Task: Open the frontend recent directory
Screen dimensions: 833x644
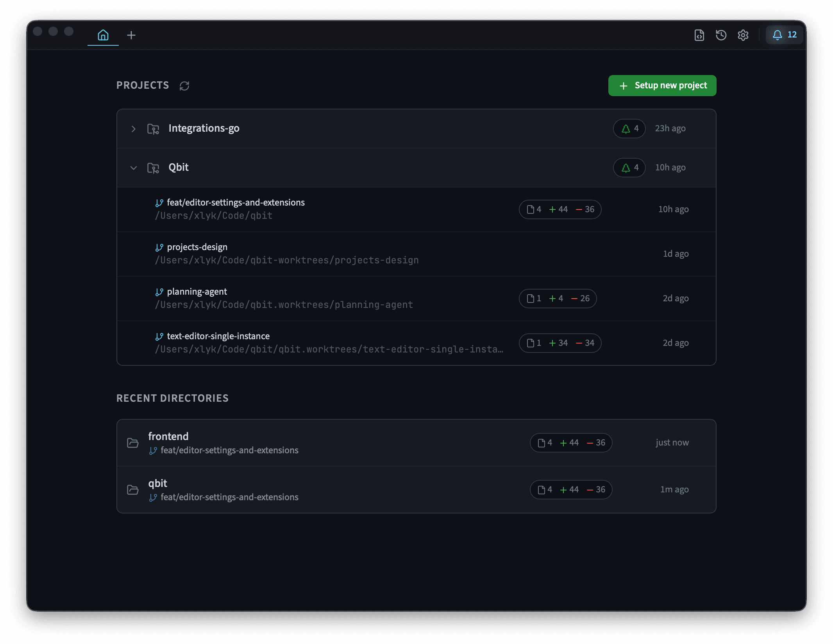Action: (x=416, y=443)
